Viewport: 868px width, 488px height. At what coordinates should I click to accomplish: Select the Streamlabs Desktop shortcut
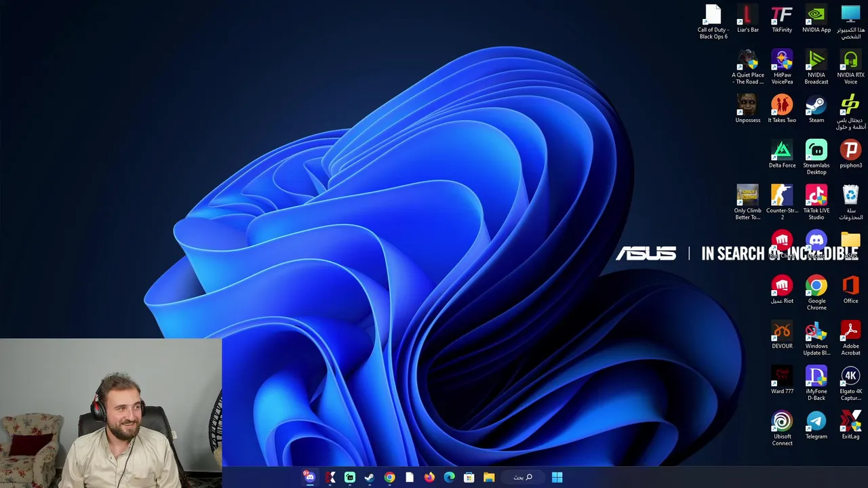pyautogui.click(x=816, y=157)
